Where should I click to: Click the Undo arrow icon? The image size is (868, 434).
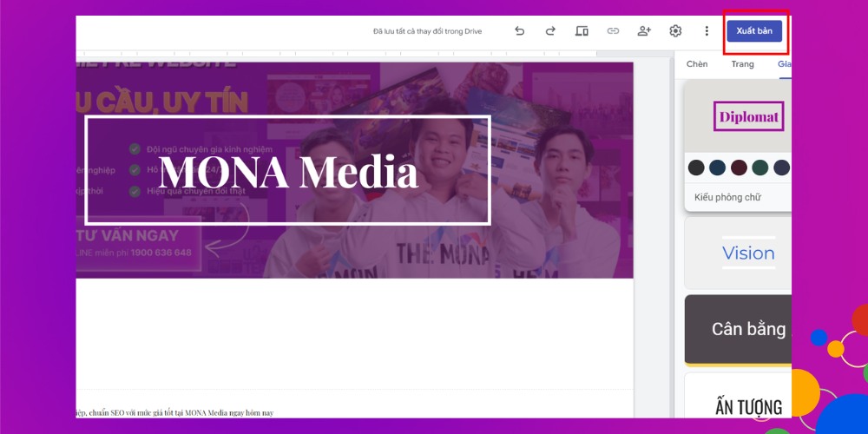pos(519,31)
